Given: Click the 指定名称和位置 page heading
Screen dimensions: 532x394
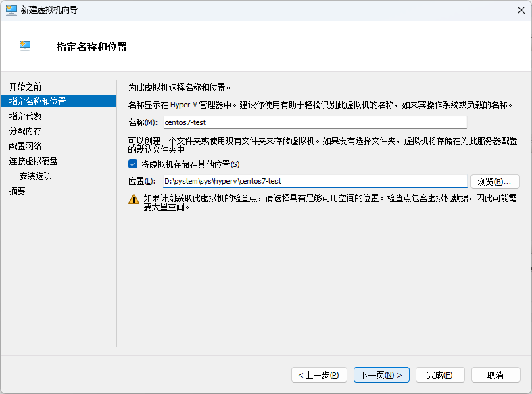Looking at the screenshot, I should (x=92, y=47).
